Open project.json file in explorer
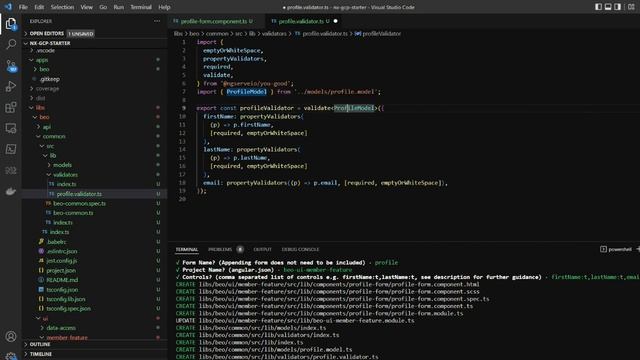This screenshot has width=640, height=360. point(61,270)
